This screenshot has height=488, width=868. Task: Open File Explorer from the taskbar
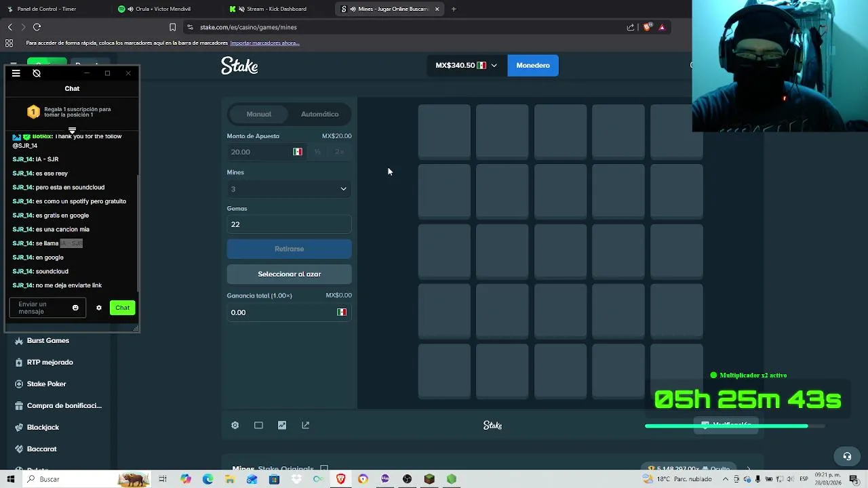tap(230, 479)
